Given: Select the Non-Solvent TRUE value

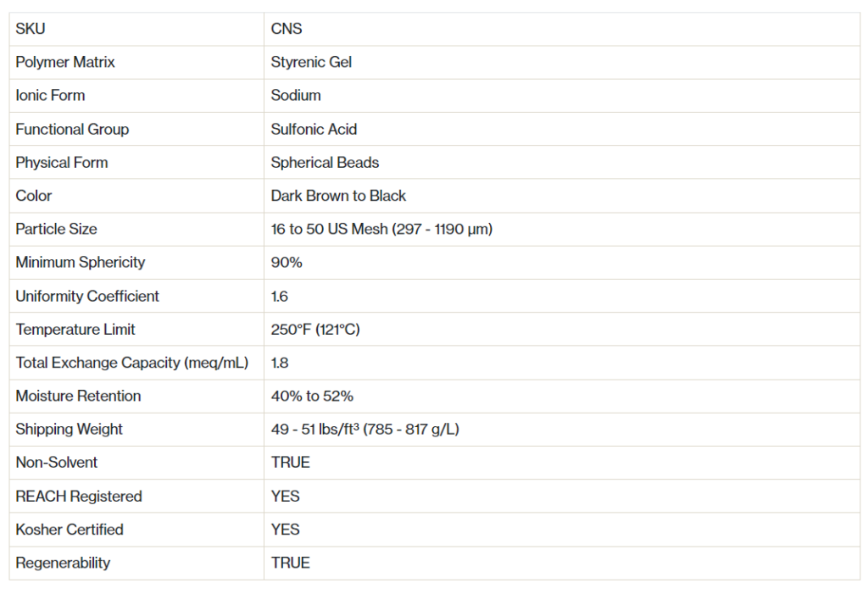Looking at the screenshot, I should click(x=291, y=463).
